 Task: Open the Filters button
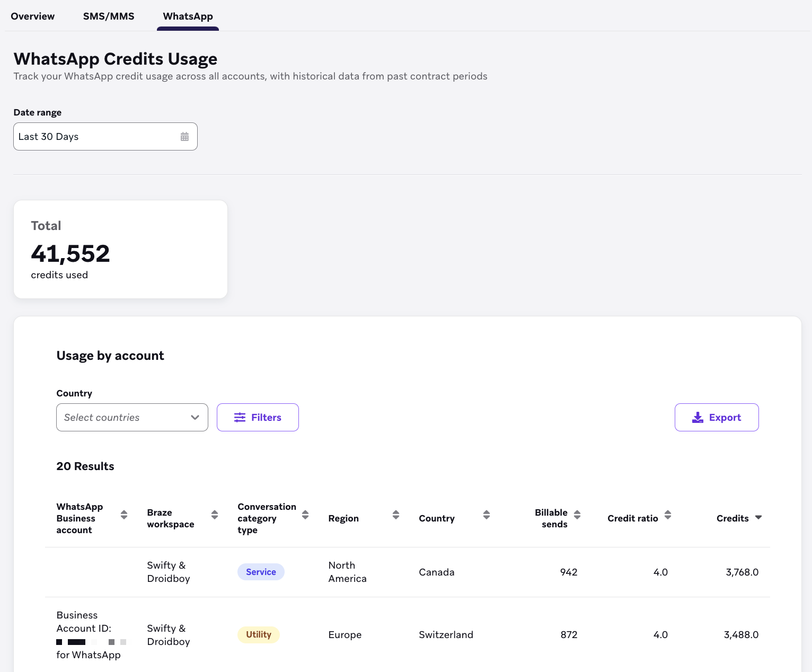pos(258,418)
